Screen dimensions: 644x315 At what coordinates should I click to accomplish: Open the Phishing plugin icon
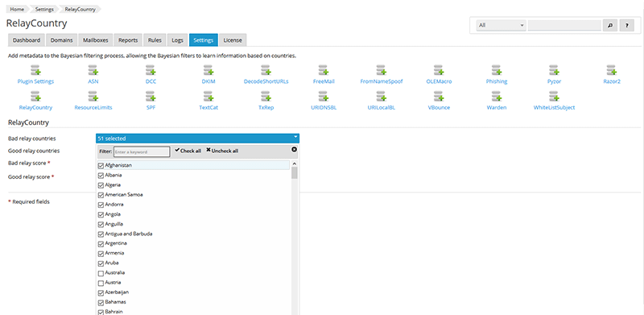pyautogui.click(x=496, y=70)
